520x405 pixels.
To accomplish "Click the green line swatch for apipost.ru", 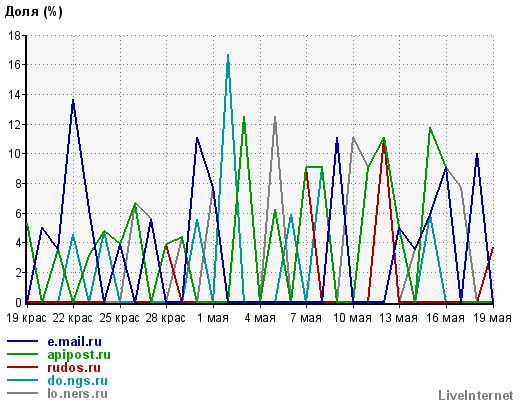I will (x=23, y=354).
